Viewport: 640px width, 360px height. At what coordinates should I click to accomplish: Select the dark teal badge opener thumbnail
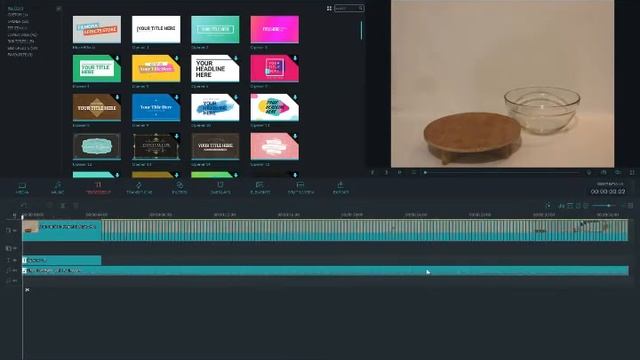(x=97, y=146)
